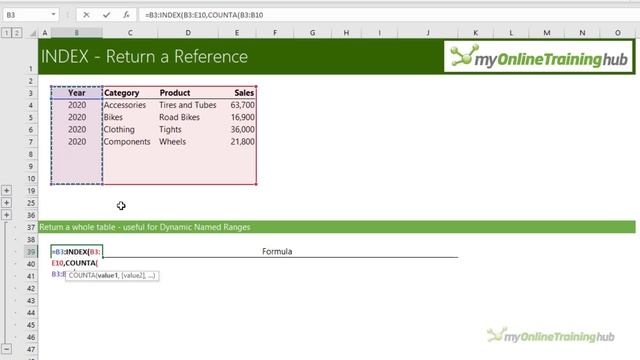Click the INDEX - Return a Reference title

pos(144,56)
